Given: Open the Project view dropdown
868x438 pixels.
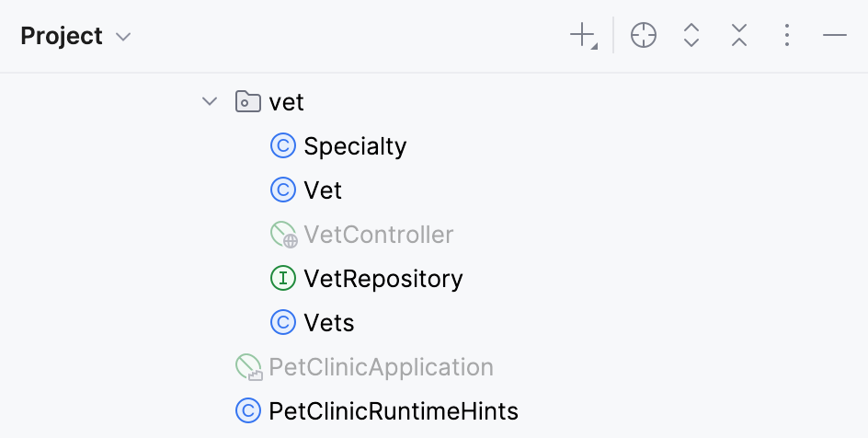Looking at the screenshot, I should 63,37.
